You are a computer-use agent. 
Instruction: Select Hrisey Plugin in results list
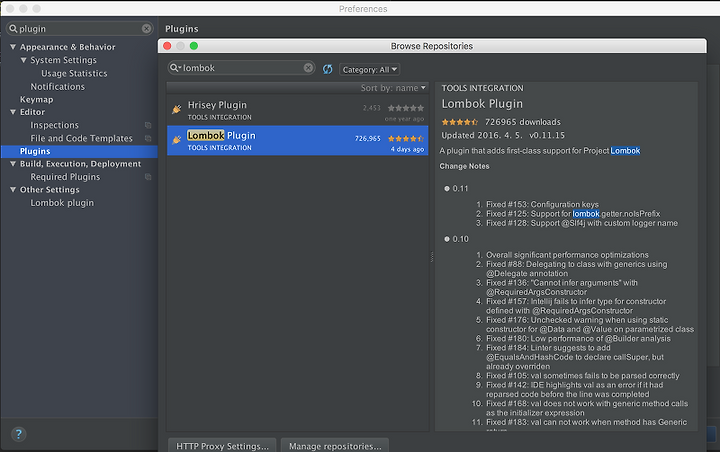click(x=298, y=110)
